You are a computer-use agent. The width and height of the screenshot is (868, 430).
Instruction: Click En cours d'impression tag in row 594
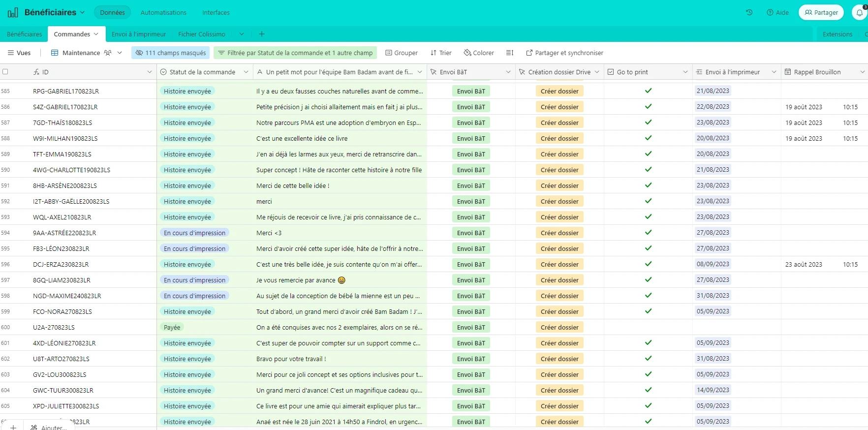click(194, 233)
